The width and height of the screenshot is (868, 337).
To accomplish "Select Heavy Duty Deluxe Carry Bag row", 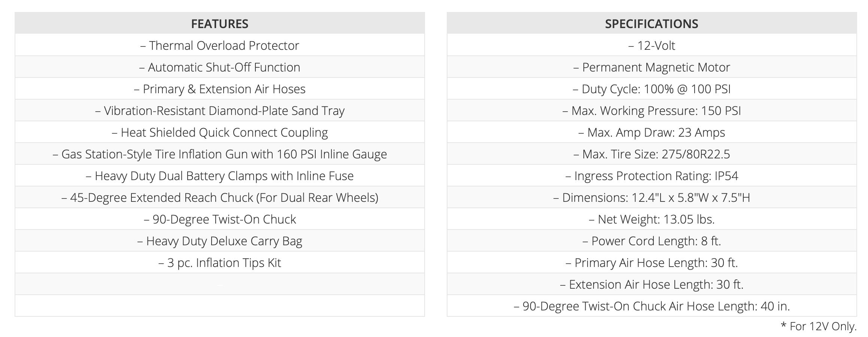I will (220, 241).
